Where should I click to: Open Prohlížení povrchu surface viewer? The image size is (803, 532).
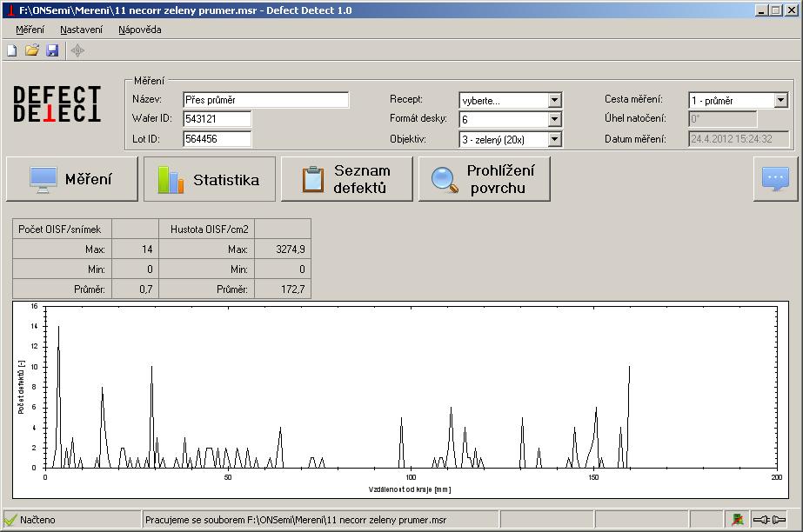tap(485, 179)
